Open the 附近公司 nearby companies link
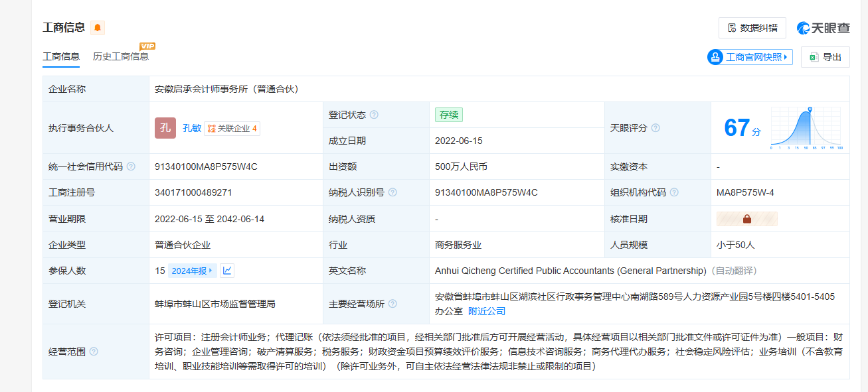Screen dimensions: 868x392 tap(487, 311)
